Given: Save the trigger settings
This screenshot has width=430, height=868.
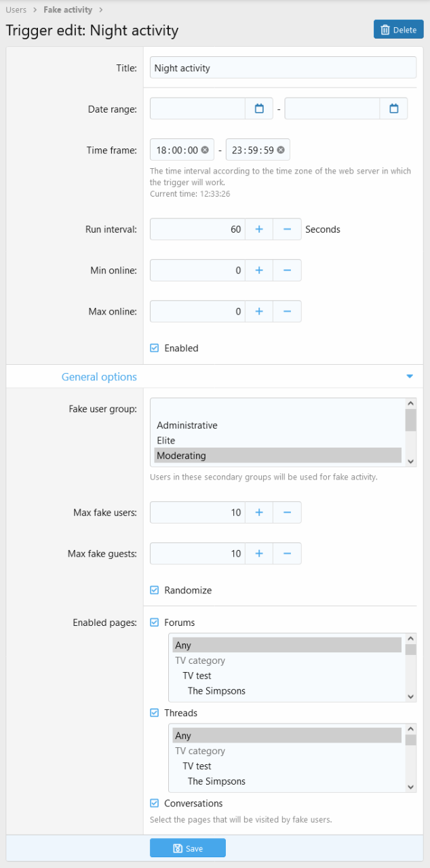Looking at the screenshot, I should click(x=188, y=848).
